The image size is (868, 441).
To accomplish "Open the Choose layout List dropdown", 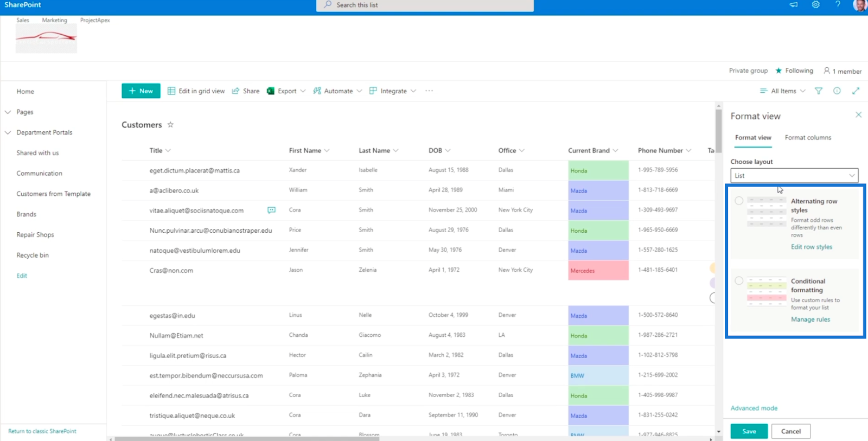I will (x=794, y=176).
